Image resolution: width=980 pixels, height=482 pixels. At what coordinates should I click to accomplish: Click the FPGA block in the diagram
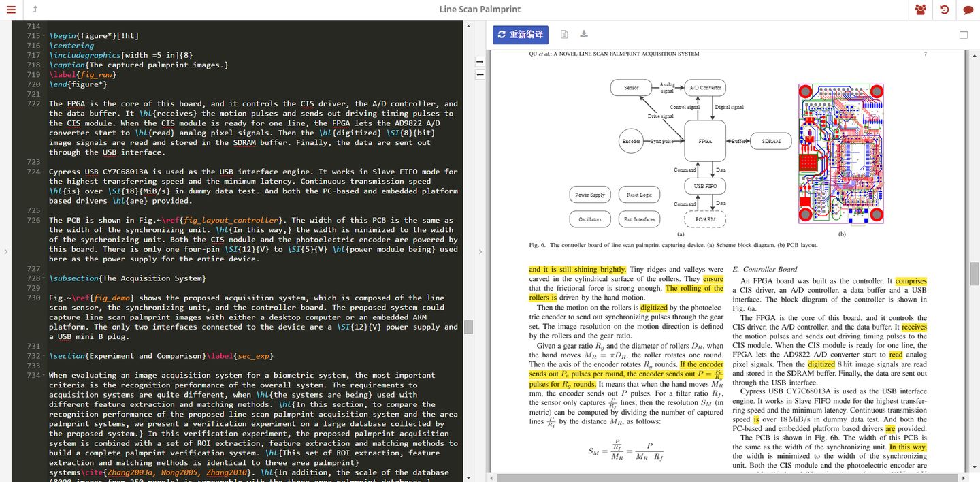[705, 142]
